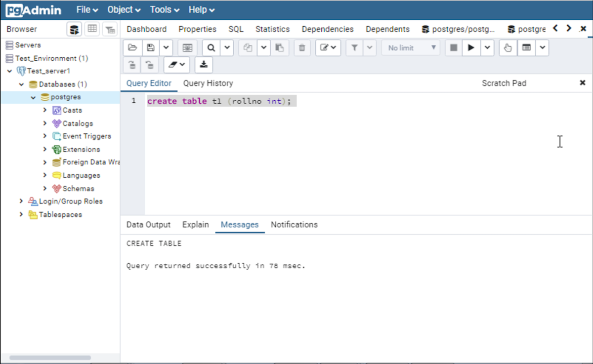This screenshot has height=364, width=593.
Task: Click the Commit or macros window icon
Action: pyautogui.click(x=527, y=48)
